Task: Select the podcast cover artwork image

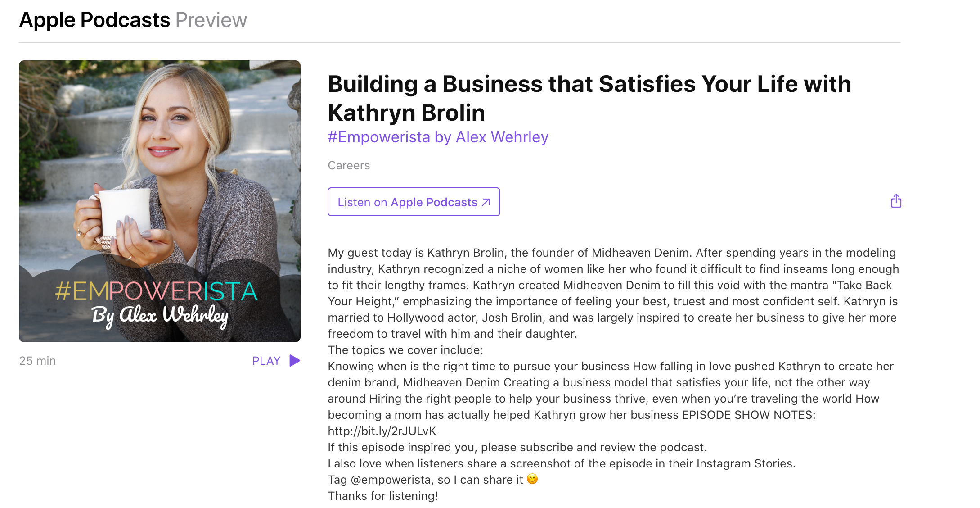Action: tap(160, 135)
